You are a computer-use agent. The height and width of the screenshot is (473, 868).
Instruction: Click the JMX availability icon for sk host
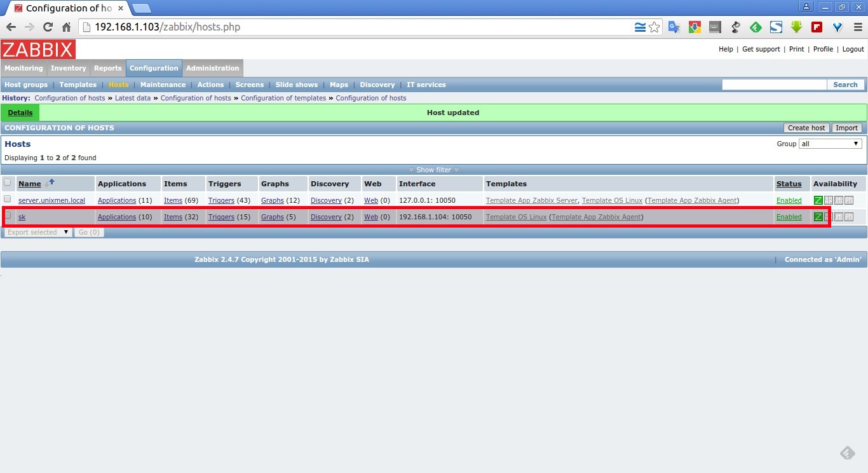point(838,217)
